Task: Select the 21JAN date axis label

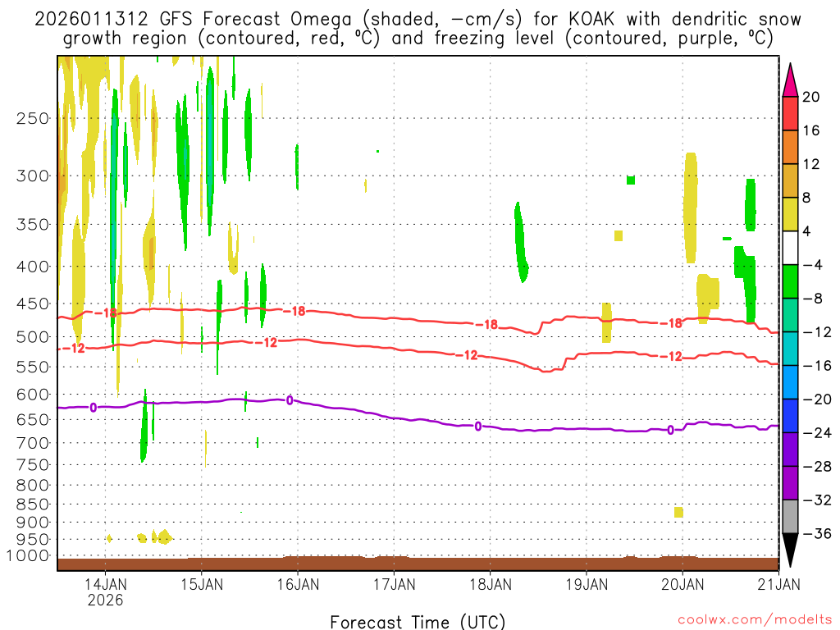Action: point(779,584)
